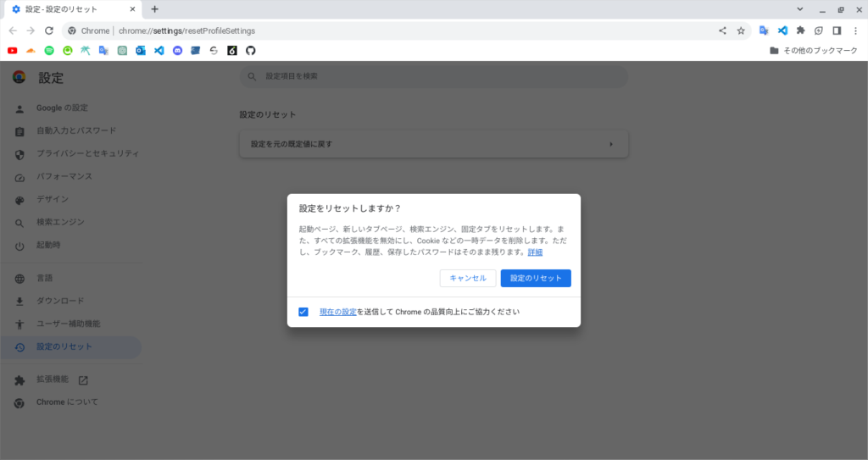Open the YouTube bookmark icon
The image size is (868, 460).
[x=13, y=51]
